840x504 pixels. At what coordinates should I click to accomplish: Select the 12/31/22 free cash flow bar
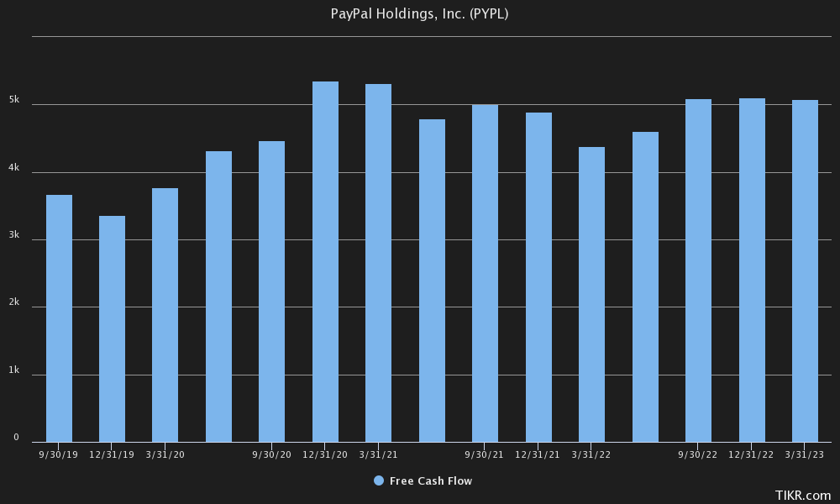(752, 270)
